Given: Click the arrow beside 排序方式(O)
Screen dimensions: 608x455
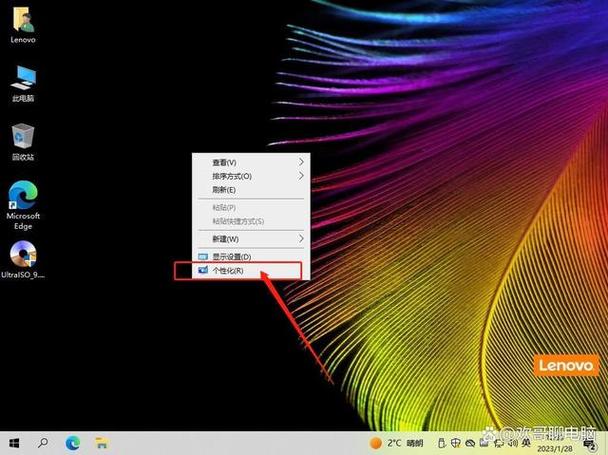Looking at the screenshot, I should pyautogui.click(x=301, y=176).
